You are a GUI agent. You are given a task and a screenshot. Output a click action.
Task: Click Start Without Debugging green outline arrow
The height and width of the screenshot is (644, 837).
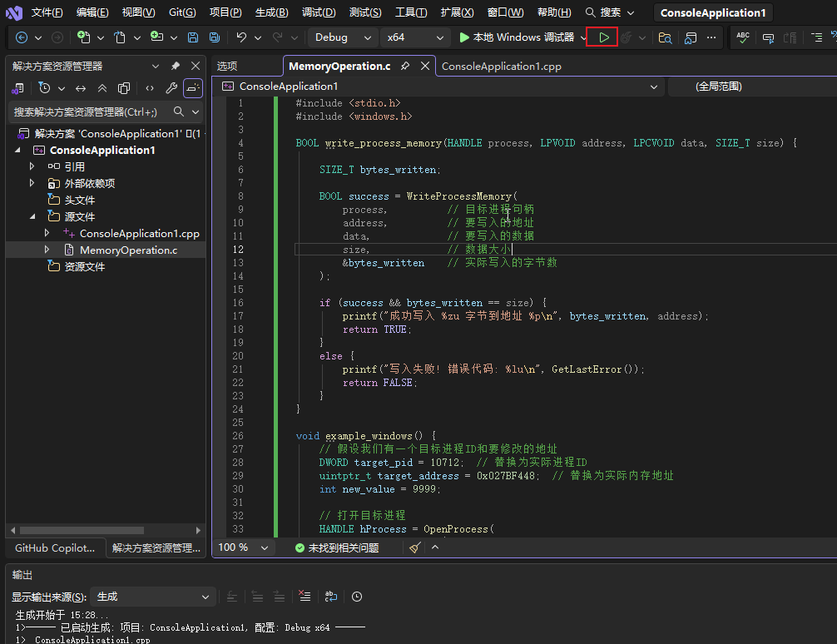pos(604,37)
